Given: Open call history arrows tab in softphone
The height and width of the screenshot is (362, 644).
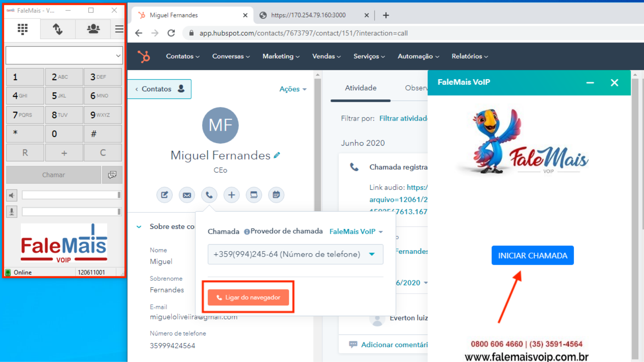Looking at the screenshot, I should click(x=58, y=29).
